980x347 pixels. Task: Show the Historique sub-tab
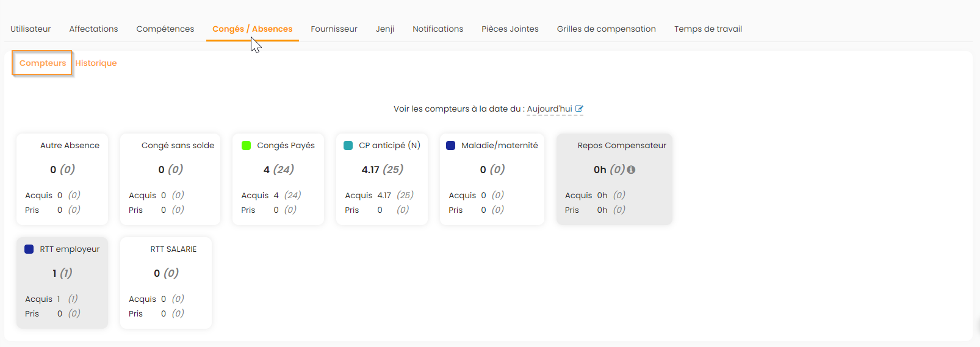96,63
